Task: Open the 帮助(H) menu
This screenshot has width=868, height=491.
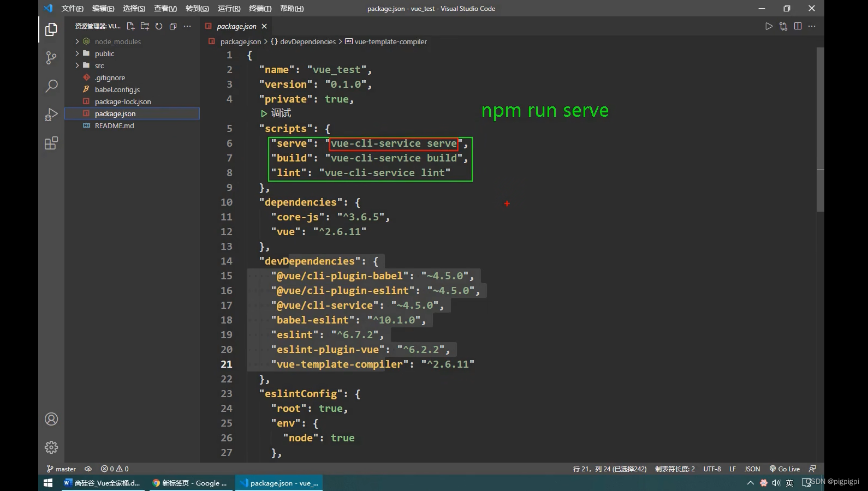Action: click(292, 8)
